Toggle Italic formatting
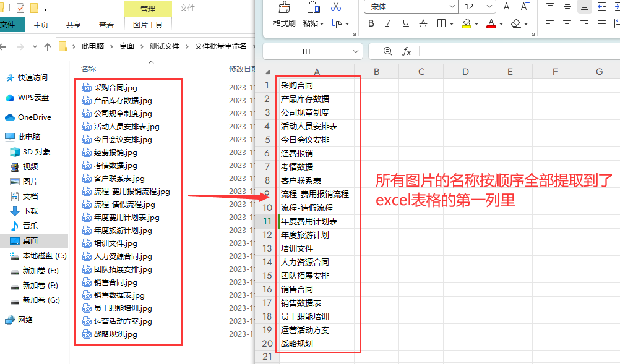 coord(388,23)
